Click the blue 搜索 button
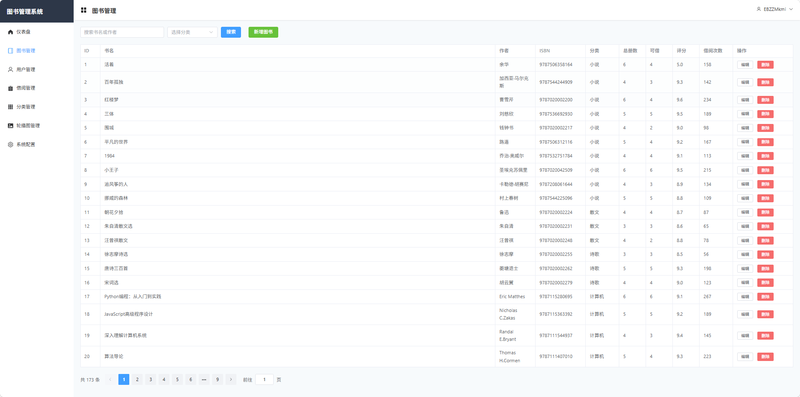Screen dimensions: 800x397 point(231,32)
